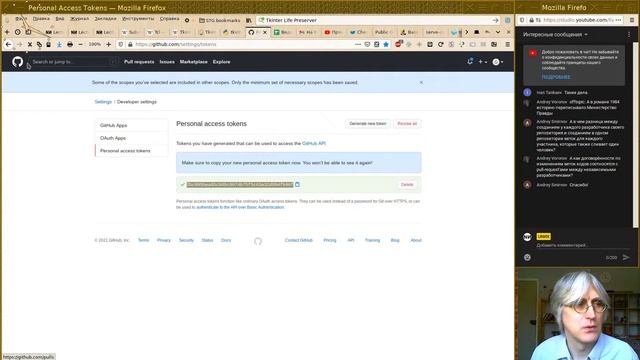Open API footer link
This screenshot has width=640, height=360.
tap(351, 240)
